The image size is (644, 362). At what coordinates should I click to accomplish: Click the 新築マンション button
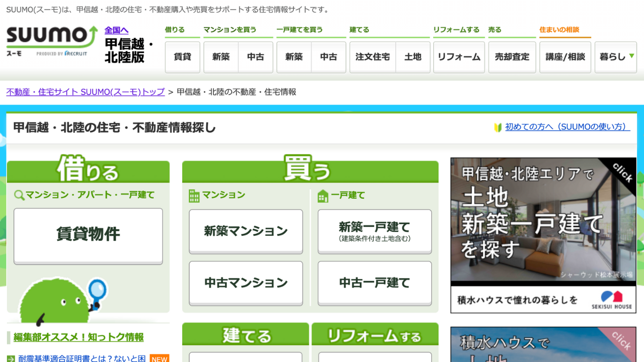[x=246, y=231]
